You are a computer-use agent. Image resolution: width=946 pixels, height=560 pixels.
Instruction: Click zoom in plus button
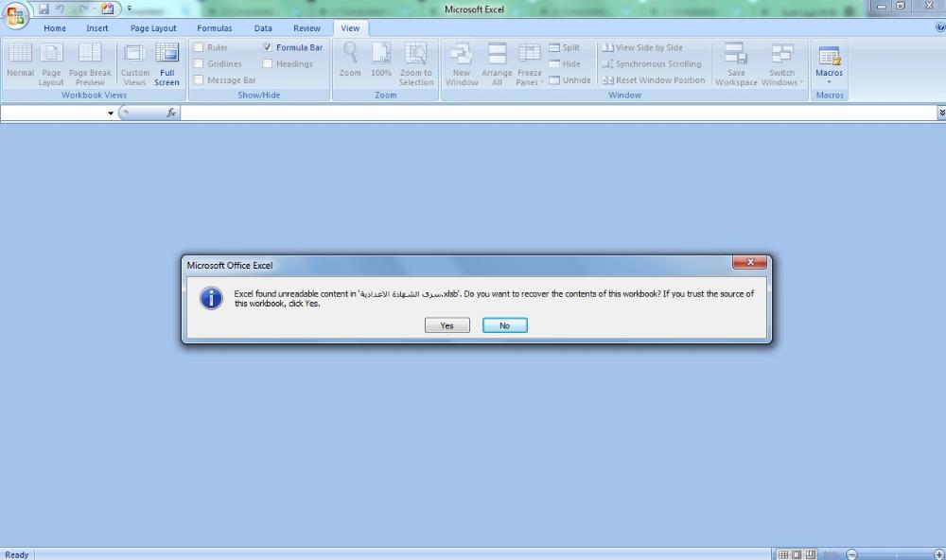coord(938,554)
